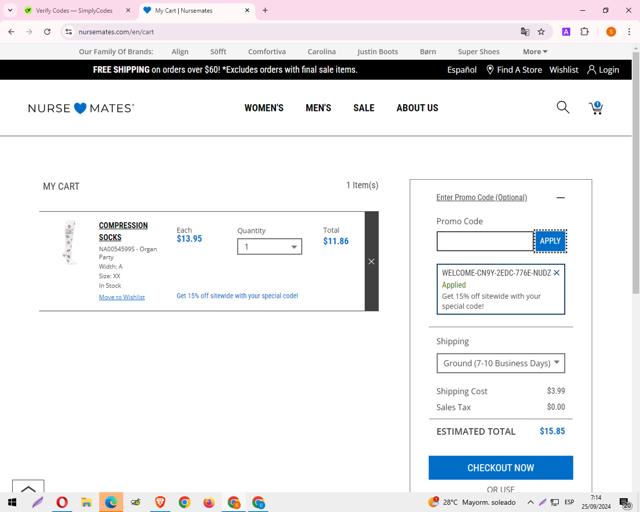
Task: Visit the Söfft brand link
Action: (x=218, y=51)
